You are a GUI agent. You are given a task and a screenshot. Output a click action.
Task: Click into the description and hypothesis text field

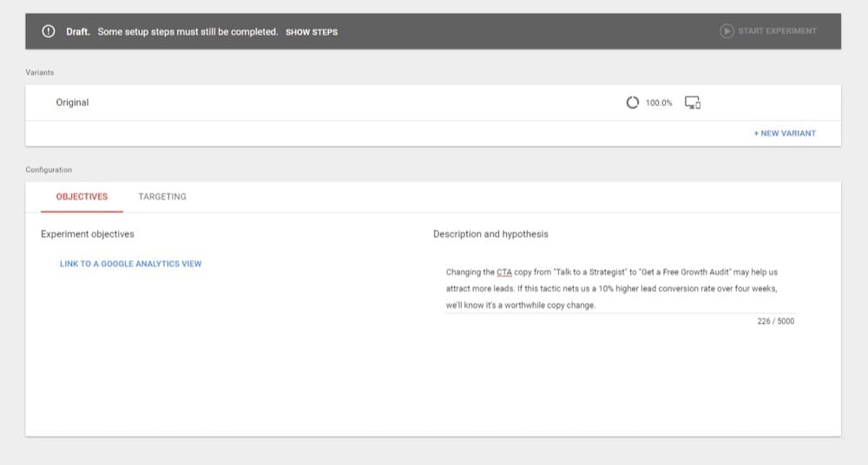[x=620, y=288]
